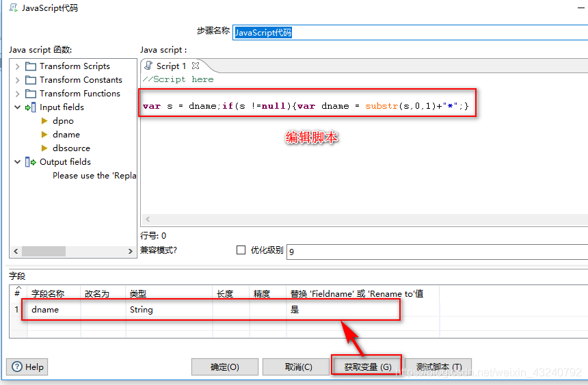Select dname in Input fields tree
The image size is (588, 385).
[66, 134]
